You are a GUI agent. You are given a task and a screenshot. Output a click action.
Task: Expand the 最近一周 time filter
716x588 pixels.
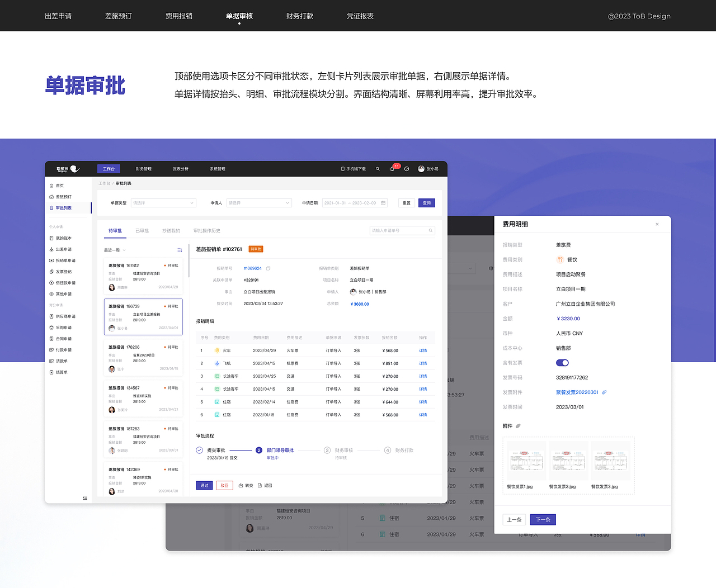click(115, 250)
